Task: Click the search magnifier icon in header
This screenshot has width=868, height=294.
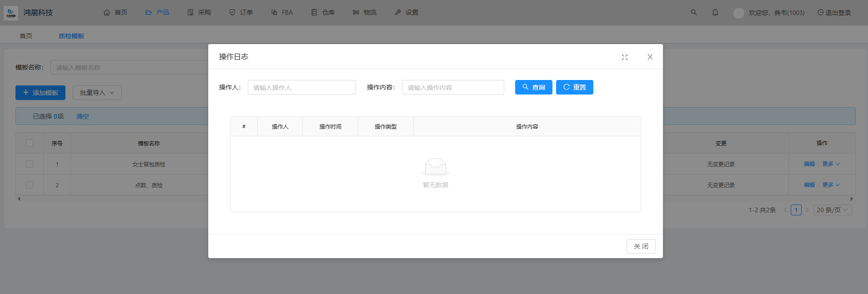Action: point(693,12)
